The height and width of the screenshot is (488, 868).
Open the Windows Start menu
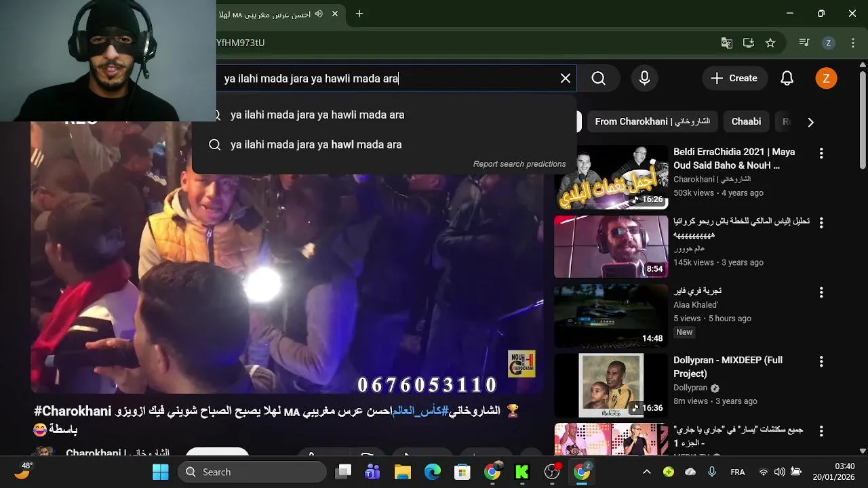(160, 472)
